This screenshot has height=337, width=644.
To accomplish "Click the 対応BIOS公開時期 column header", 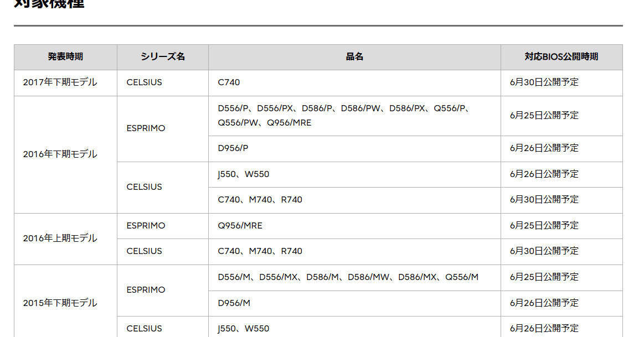I will (x=561, y=57).
